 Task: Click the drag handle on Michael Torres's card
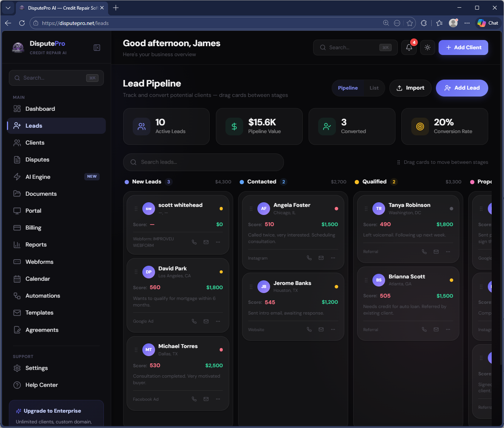[x=136, y=350]
